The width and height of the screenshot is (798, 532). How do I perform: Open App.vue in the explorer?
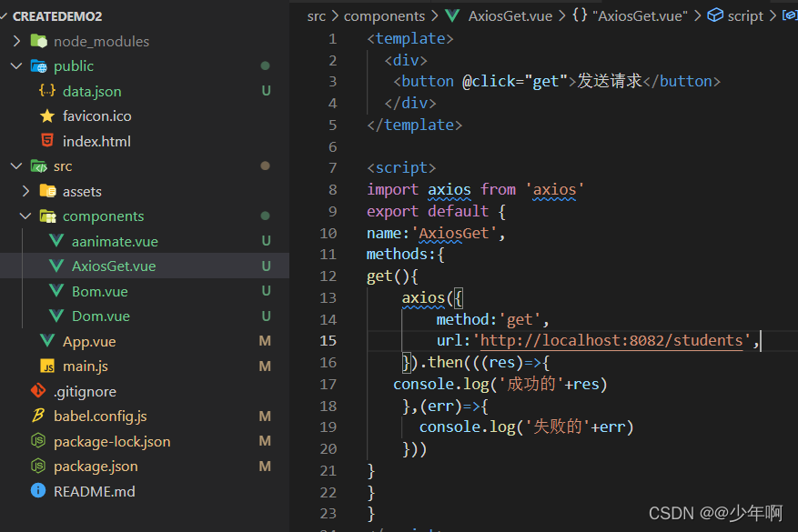click(x=89, y=341)
